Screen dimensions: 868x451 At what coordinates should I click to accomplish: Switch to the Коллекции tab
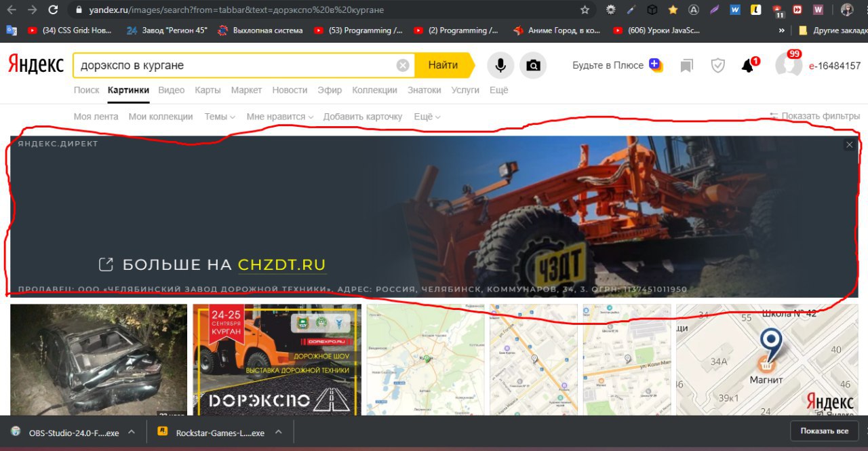point(374,90)
